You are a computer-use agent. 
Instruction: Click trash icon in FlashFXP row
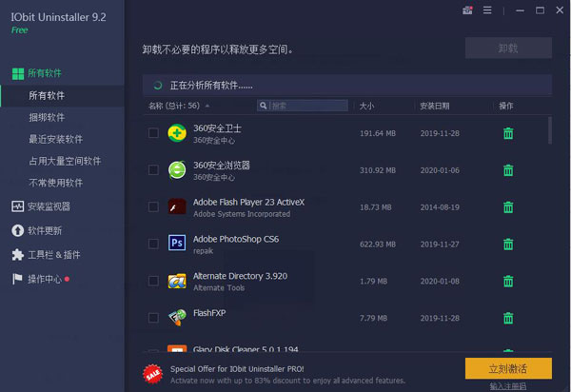click(x=508, y=318)
